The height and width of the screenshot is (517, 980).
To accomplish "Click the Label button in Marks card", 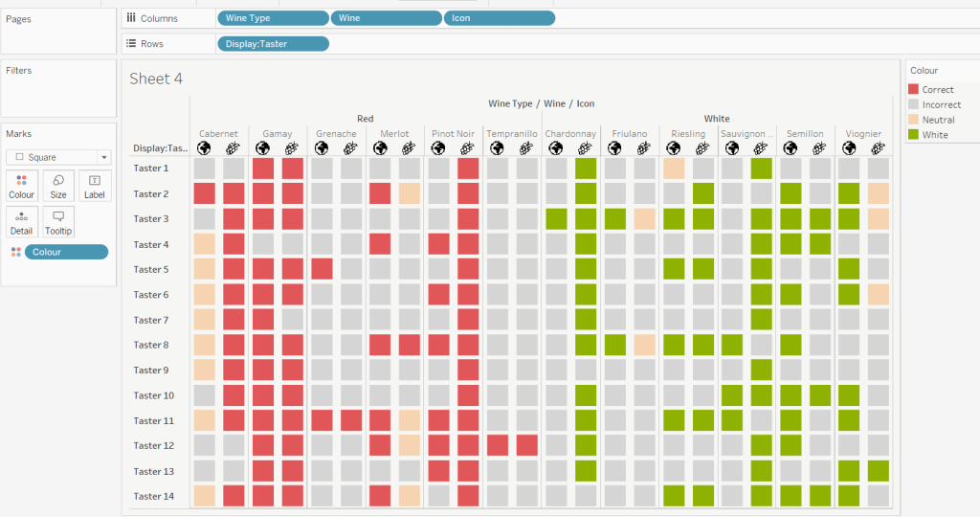I will click(95, 185).
